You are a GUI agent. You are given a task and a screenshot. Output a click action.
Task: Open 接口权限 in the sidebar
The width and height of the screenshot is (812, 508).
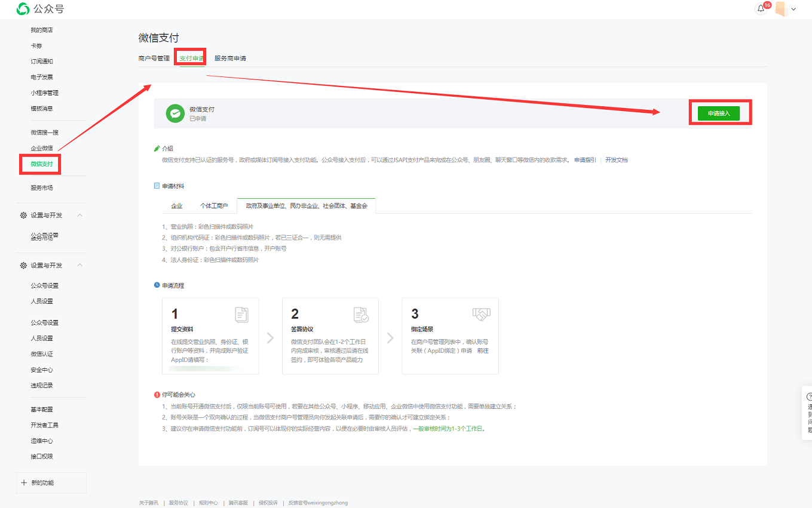coord(42,457)
